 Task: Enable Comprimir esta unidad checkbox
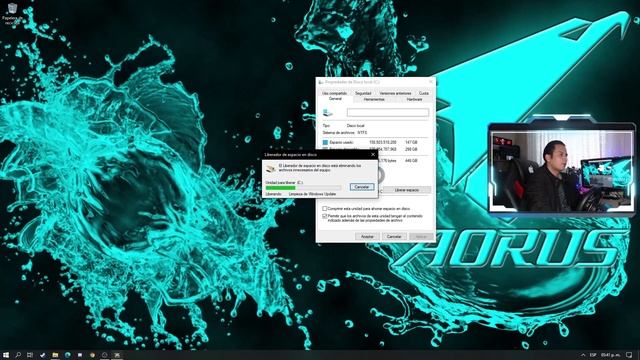pos(325,209)
